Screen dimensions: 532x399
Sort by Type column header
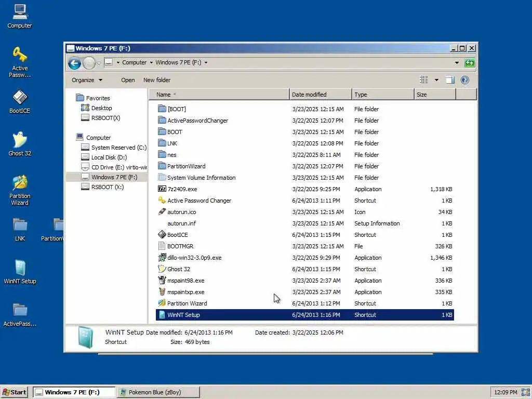click(x=383, y=95)
